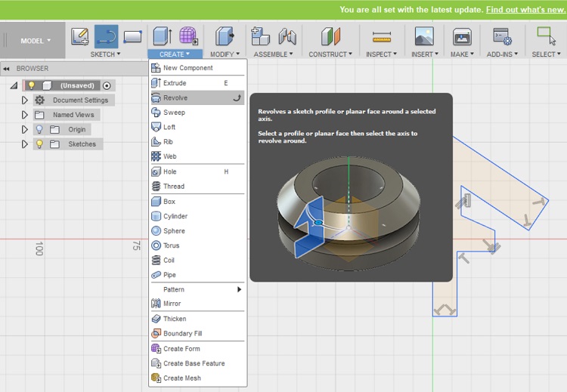Screen dimensions: 567x392
Task: Click the folder icon next to Sketches
Action: click(54, 144)
